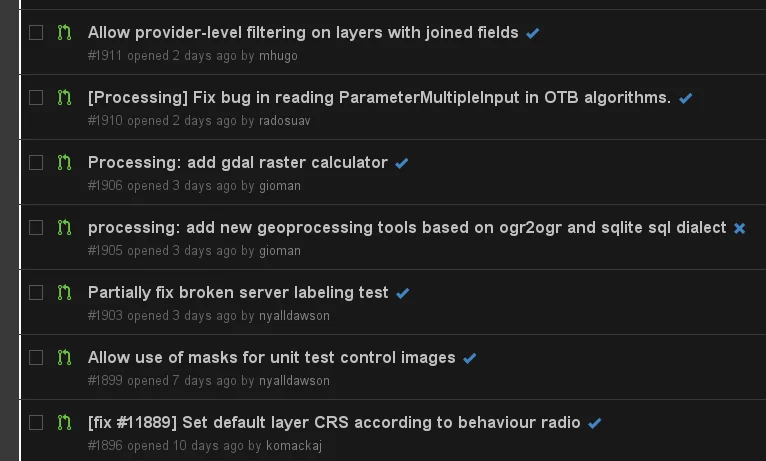Visit nyalldawson profile under masks PR
Viewport: 766px width, 461px height.
(x=294, y=381)
